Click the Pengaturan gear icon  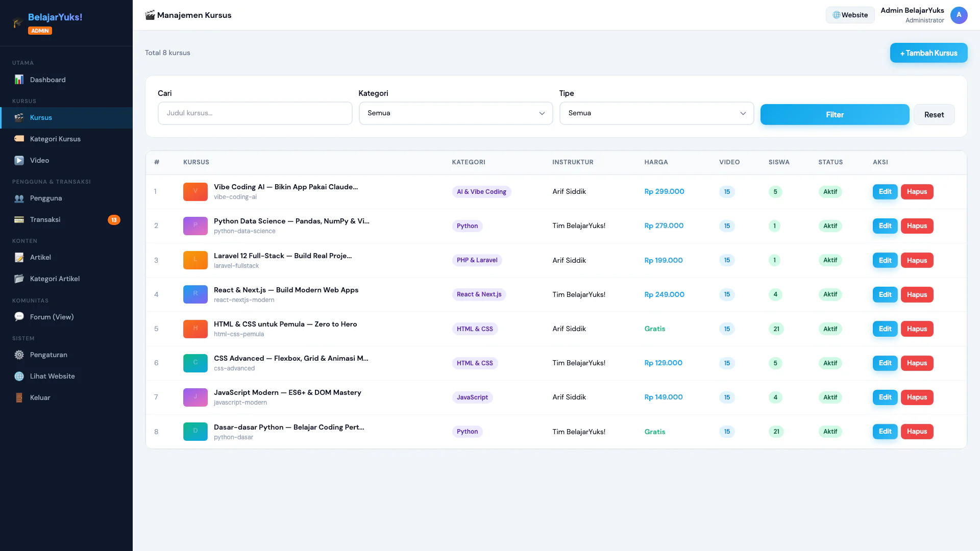click(19, 355)
